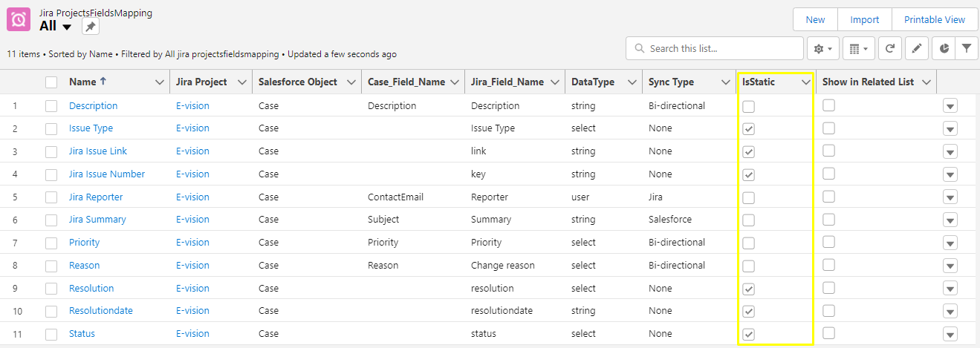Click the resolutiondate Jira field cell
980x348 pixels.
[x=502, y=311]
